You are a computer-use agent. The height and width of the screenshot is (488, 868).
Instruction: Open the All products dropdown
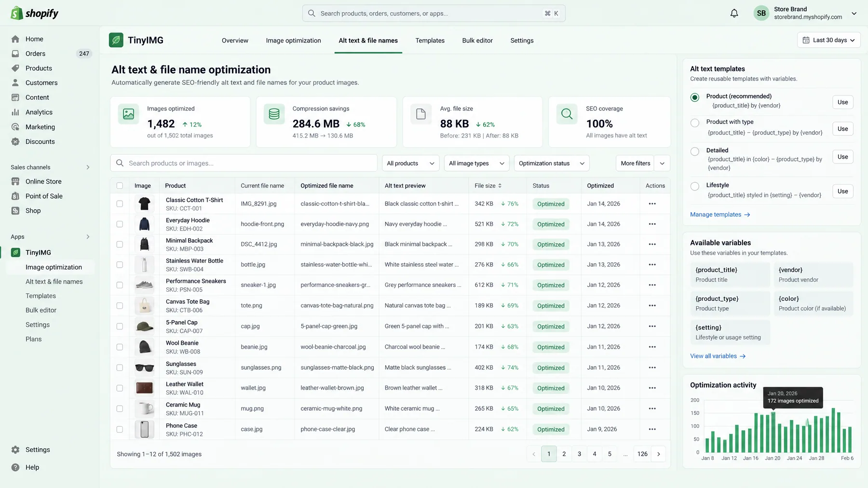click(410, 163)
